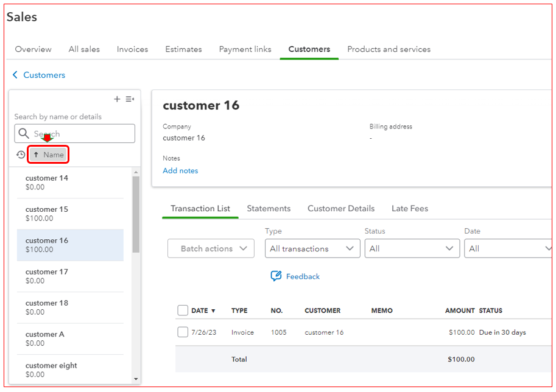The width and height of the screenshot is (556, 392).
Task: Check the checkbox for invoice 1005
Action: [182, 332]
